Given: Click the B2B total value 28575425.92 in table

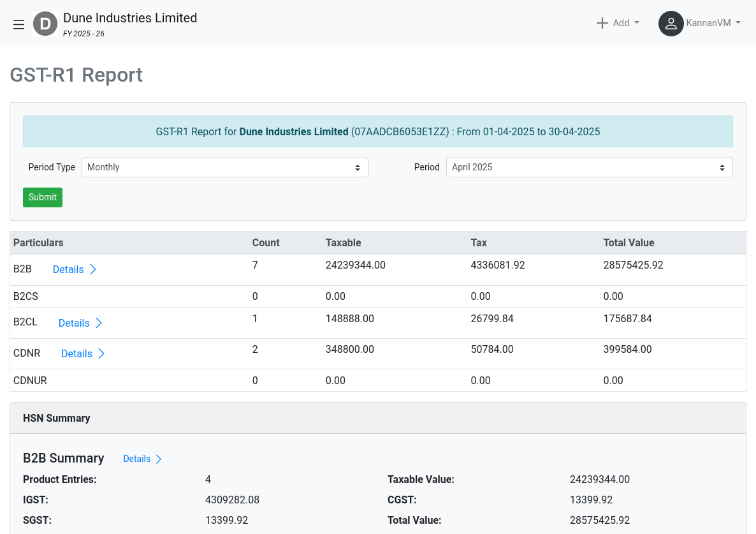Looking at the screenshot, I should [x=633, y=265].
